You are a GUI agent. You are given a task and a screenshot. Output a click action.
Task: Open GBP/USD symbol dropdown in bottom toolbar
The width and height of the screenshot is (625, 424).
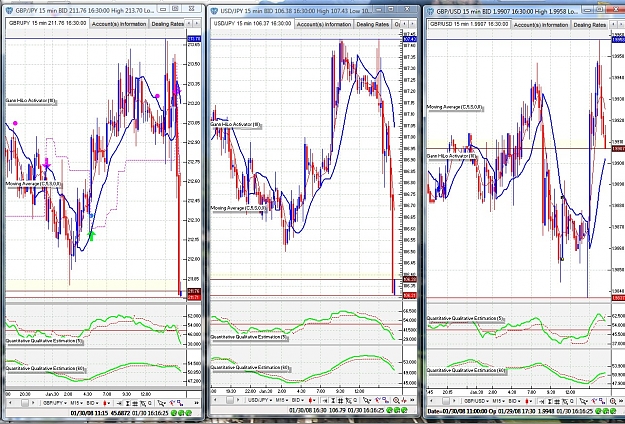tap(476, 401)
